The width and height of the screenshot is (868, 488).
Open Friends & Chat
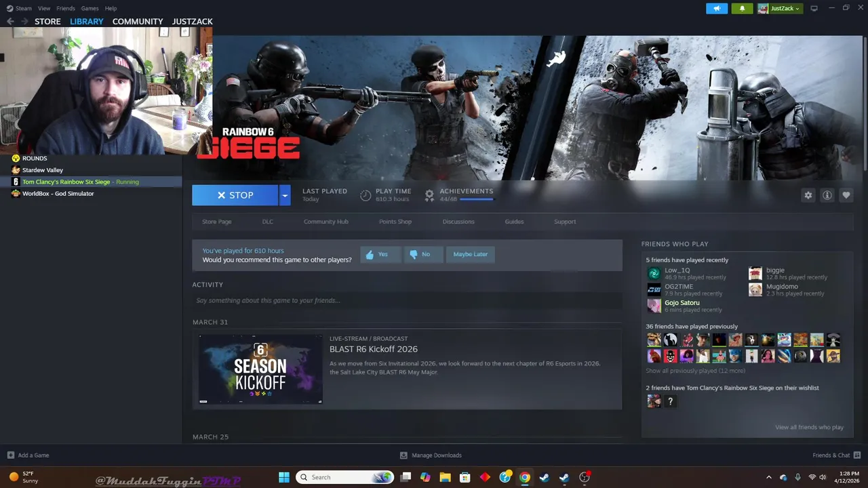pos(837,455)
